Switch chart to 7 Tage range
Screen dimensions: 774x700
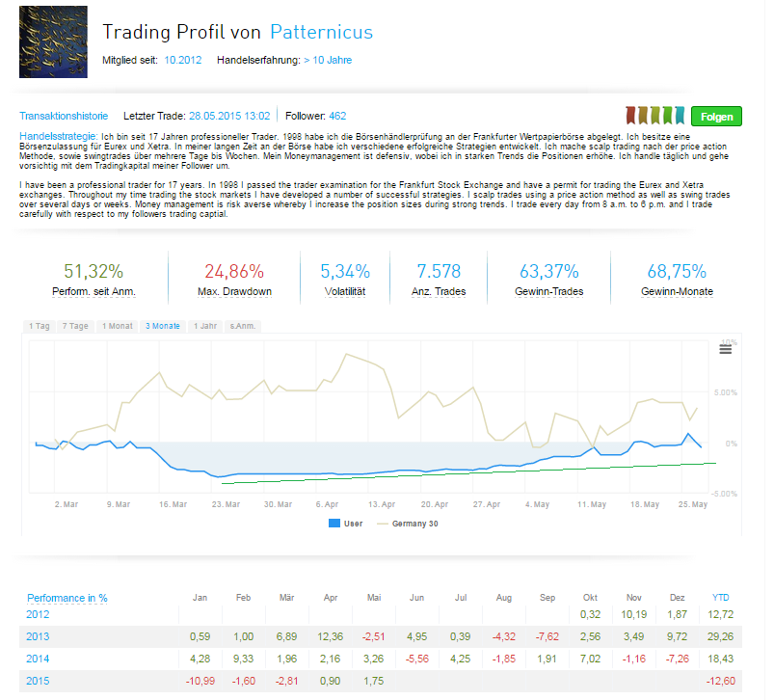(74, 326)
